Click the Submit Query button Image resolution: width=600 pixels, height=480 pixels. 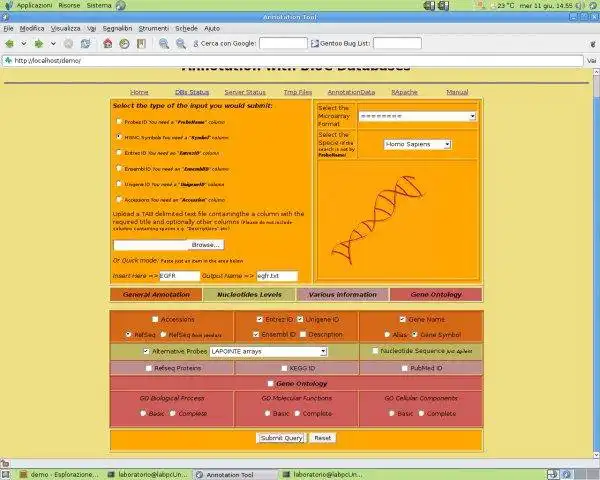click(281, 438)
